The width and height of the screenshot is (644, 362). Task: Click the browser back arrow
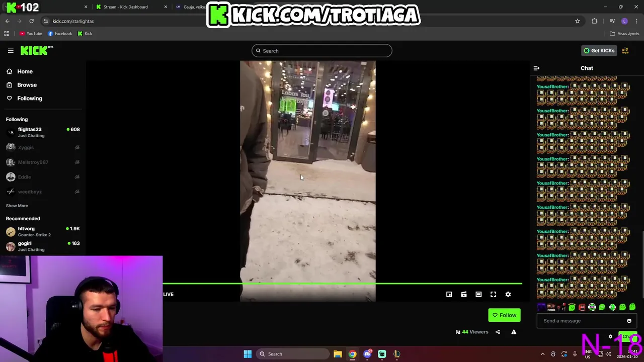(x=8, y=21)
